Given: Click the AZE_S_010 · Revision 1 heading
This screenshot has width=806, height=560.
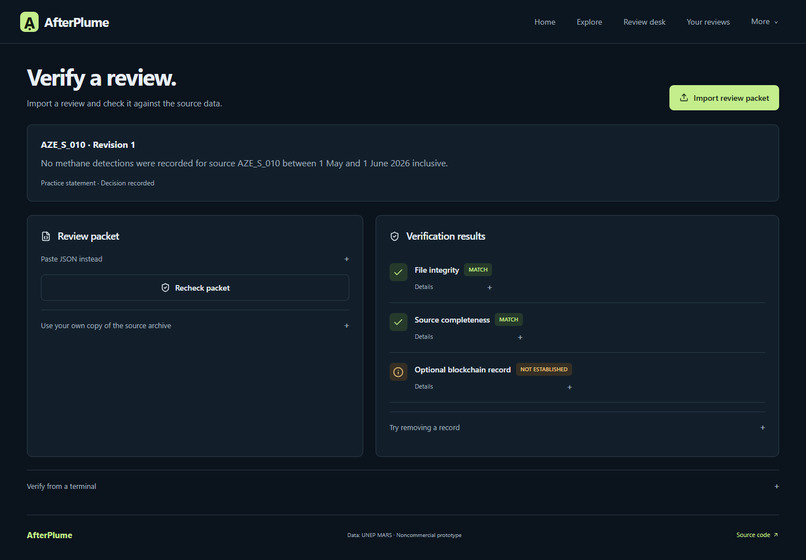Looking at the screenshot, I should pos(88,145).
